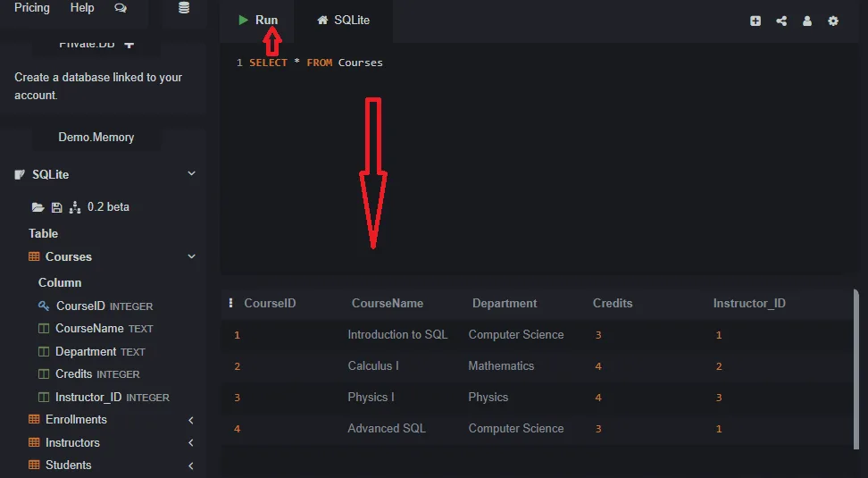Collapse the SQLite section chevron
This screenshot has width=868, height=478.
pos(191,173)
